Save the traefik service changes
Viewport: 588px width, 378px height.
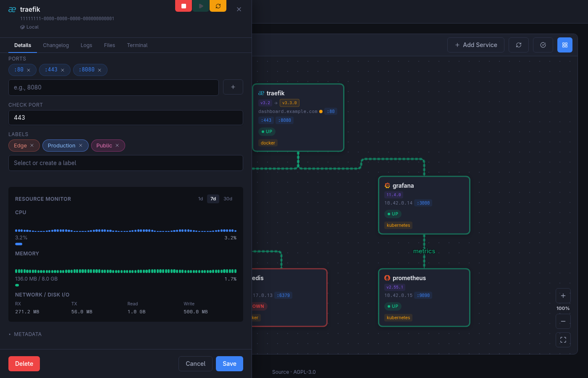tap(229, 364)
